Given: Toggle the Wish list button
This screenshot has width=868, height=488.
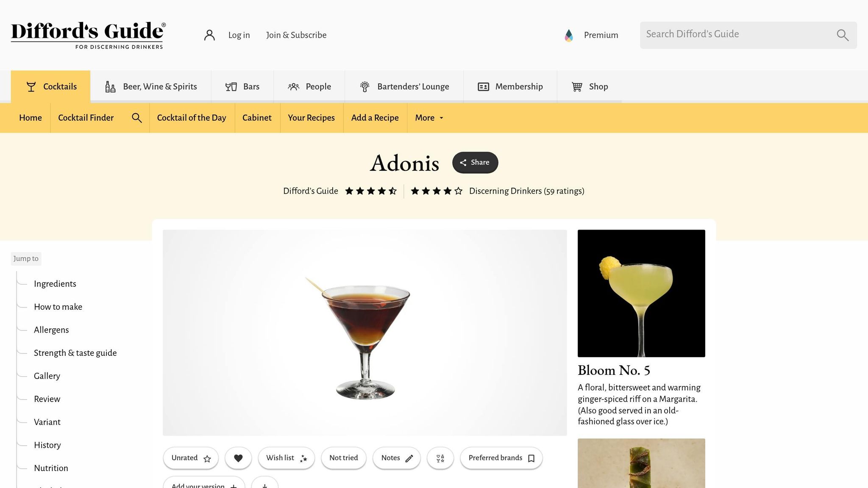Looking at the screenshot, I should point(287,458).
